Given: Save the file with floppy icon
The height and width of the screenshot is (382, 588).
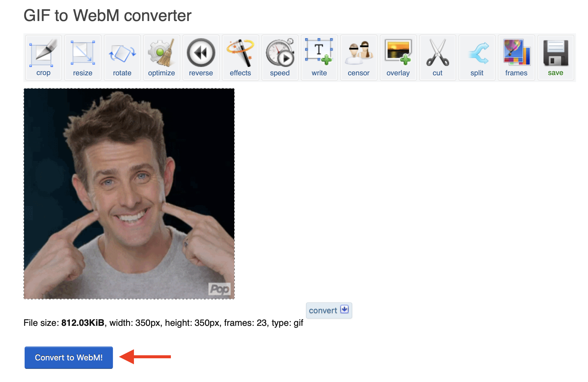Looking at the screenshot, I should (x=556, y=53).
